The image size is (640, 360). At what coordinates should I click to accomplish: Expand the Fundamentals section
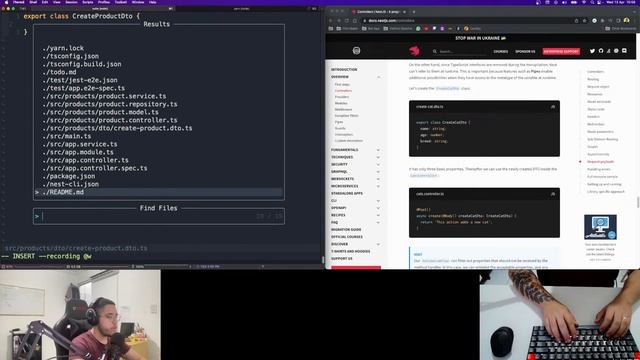[378, 150]
